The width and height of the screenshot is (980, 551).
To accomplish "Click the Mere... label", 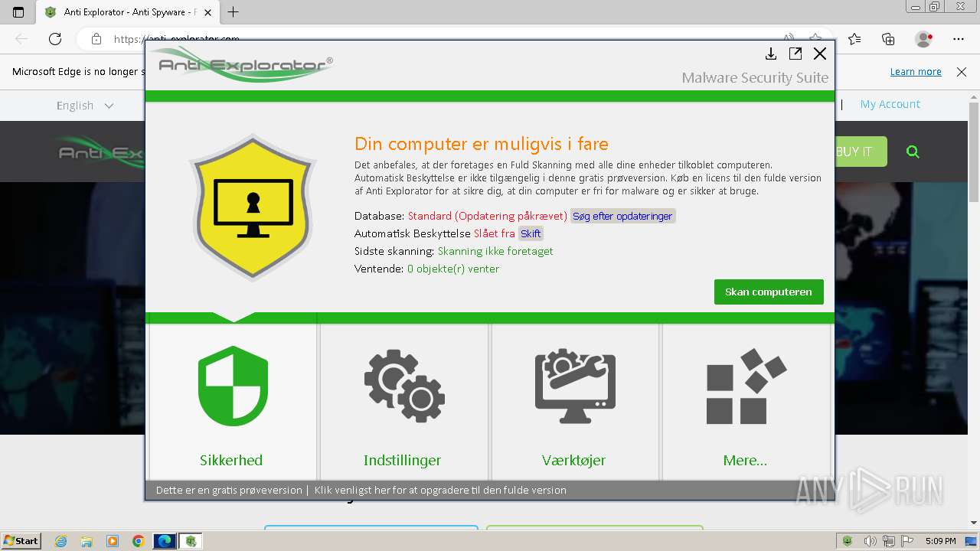I will click(745, 460).
